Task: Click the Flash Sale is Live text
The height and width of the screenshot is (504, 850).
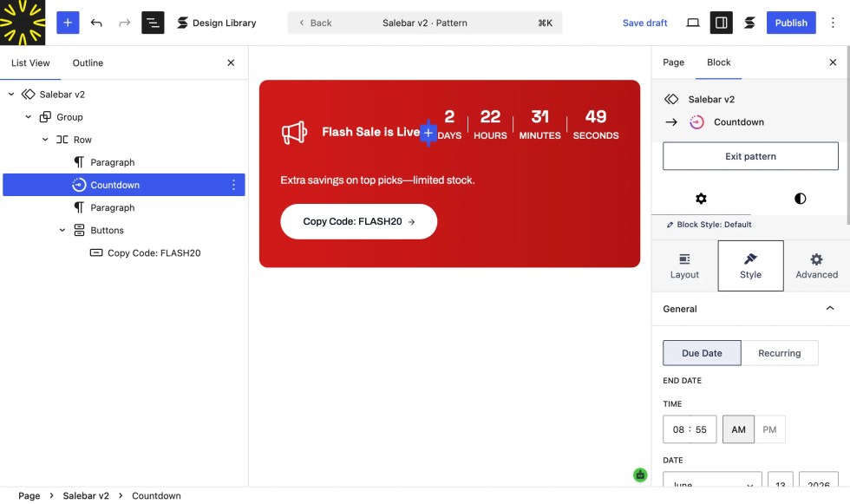Action: (x=371, y=132)
